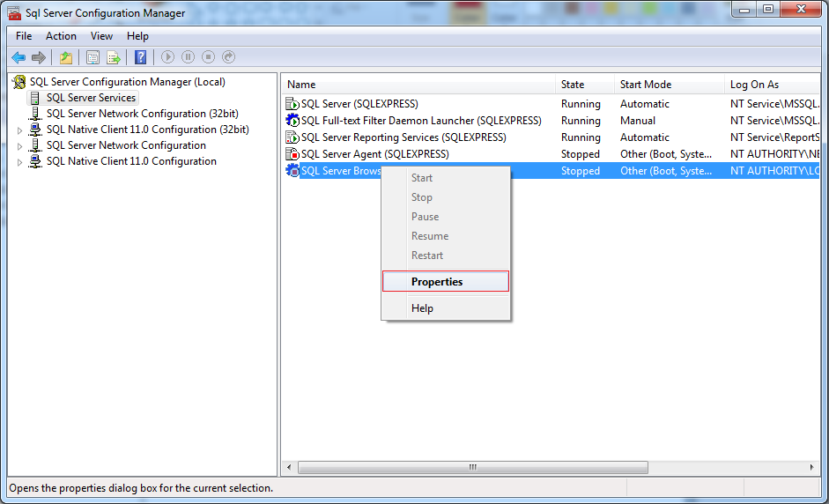829x504 pixels.
Task: Click the SQL Native Client 11.0 (32bit) icon
Action: pyautogui.click(x=35, y=129)
